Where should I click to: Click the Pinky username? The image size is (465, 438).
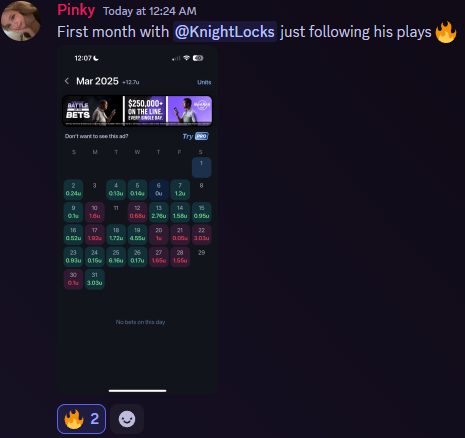point(76,10)
